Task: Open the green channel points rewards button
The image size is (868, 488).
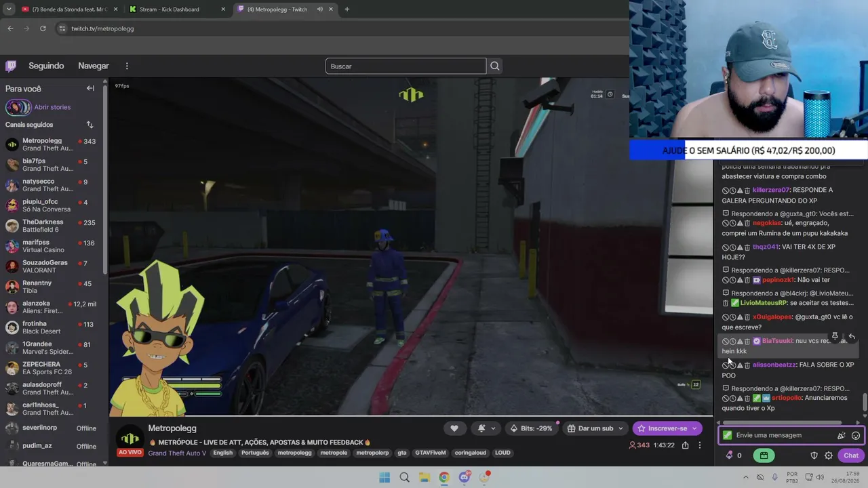Action: pos(764,455)
